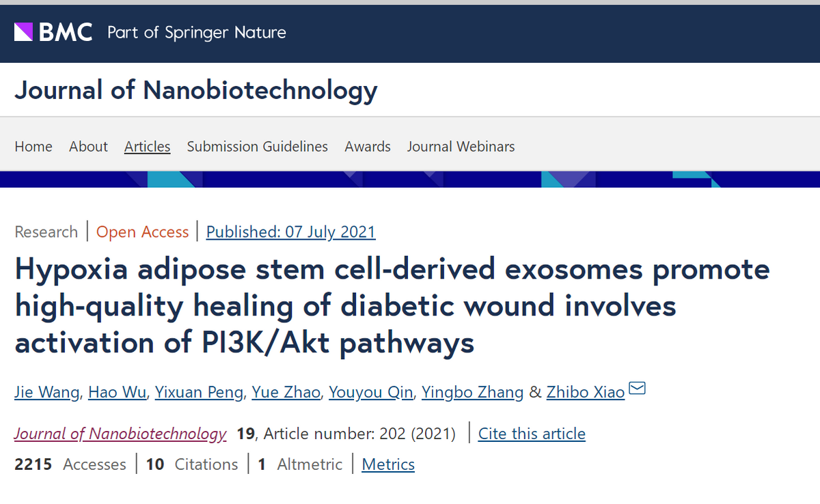Open the Home navigation item

[x=33, y=147]
